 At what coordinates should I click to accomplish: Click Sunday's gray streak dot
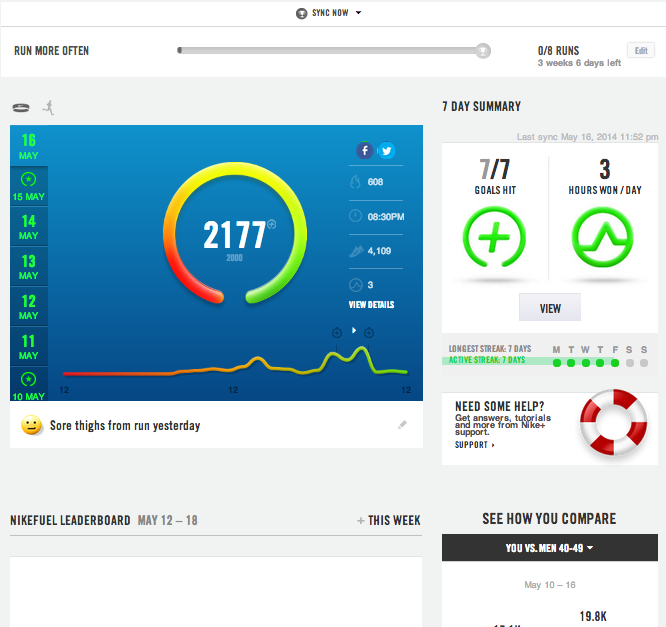tap(644, 363)
